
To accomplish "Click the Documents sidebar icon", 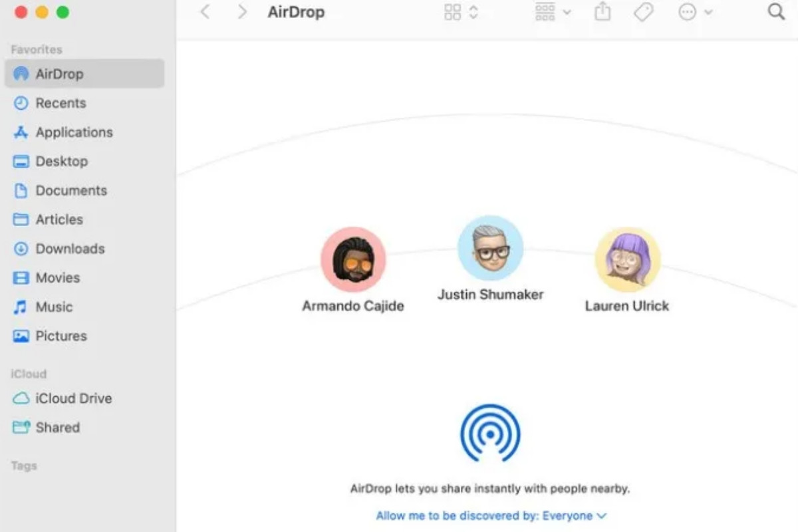I will (21, 191).
